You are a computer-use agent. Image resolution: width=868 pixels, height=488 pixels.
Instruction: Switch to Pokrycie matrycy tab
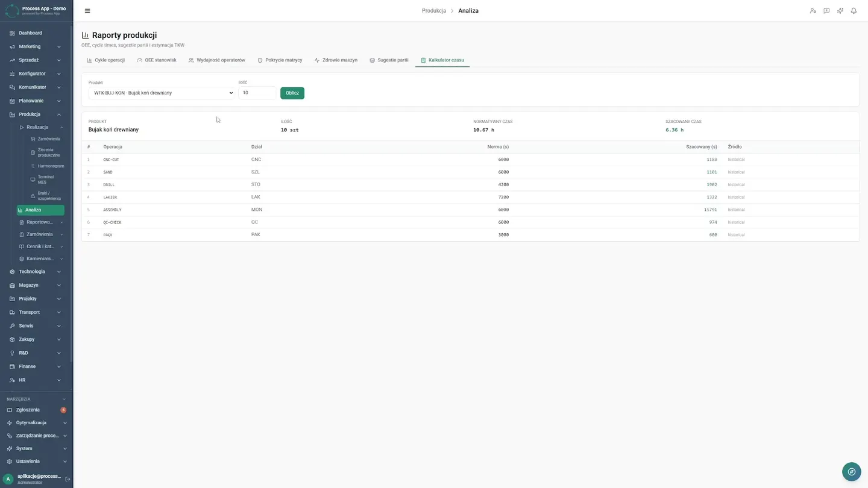click(280, 60)
